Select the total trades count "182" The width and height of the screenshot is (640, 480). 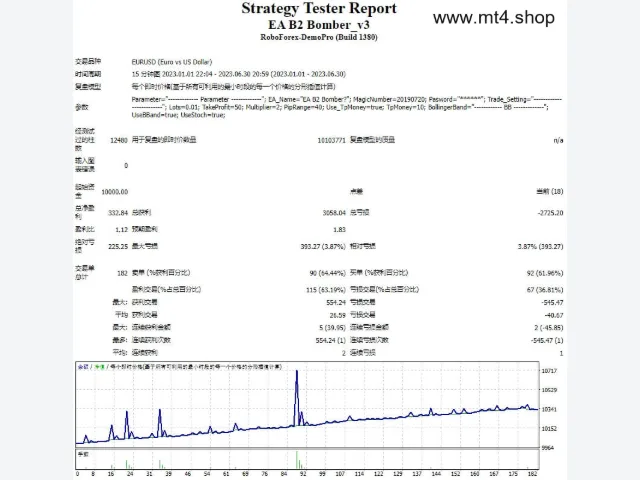(x=122, y=273)
